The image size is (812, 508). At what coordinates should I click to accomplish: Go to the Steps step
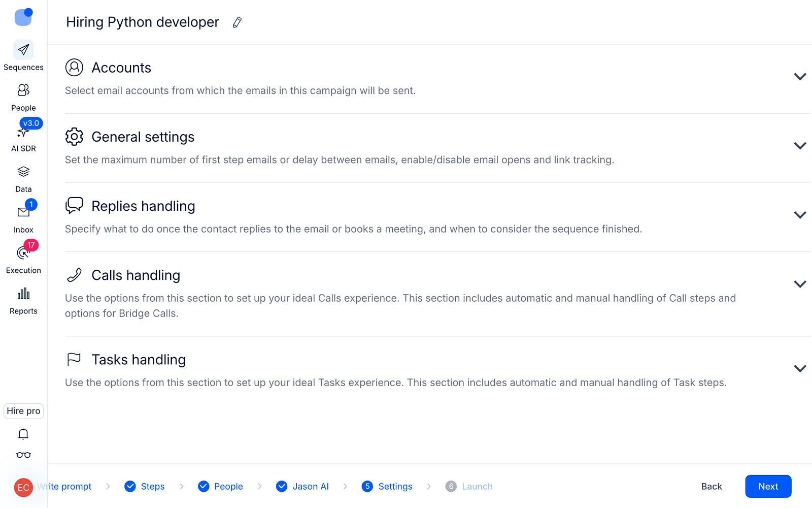(x=153, y=486)
